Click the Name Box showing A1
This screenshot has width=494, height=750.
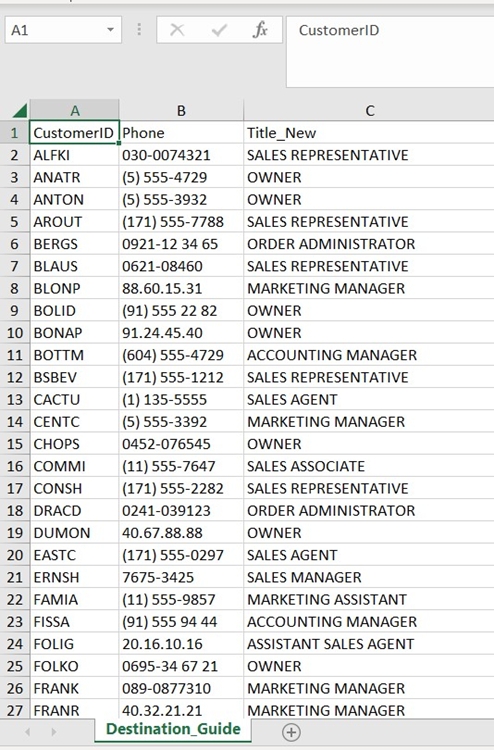coord(63,30)
